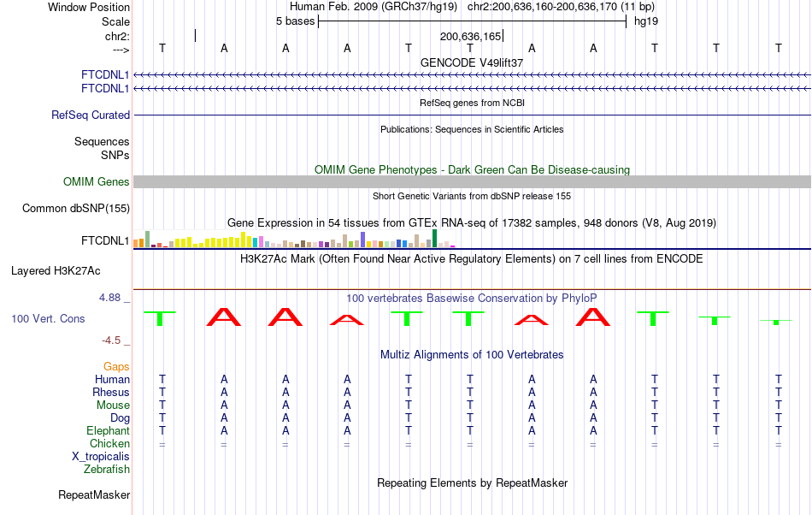Select the Zebrafish alignment row label
Image resolution: width=812 pixels, height=515 pixels.
click(x=107, y=470)
